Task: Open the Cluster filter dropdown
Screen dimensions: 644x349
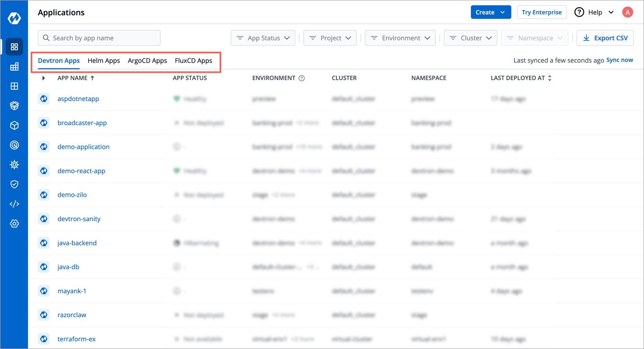Action: 470,38
